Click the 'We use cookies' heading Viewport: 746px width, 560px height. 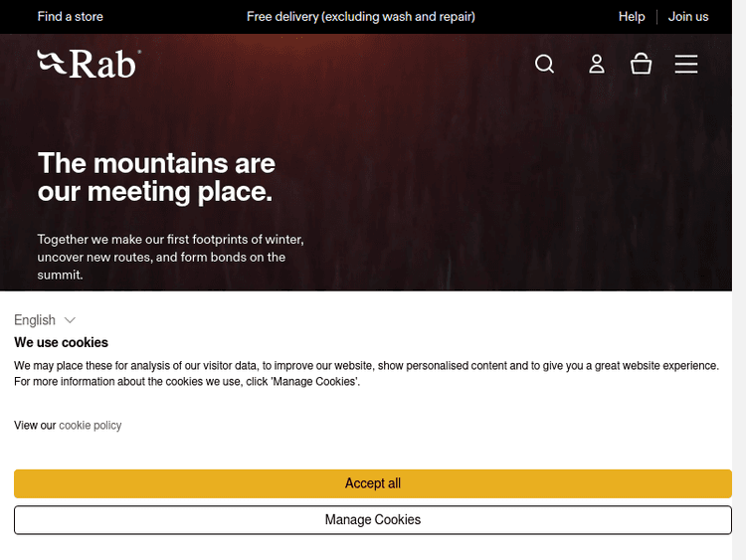[61, 342]
